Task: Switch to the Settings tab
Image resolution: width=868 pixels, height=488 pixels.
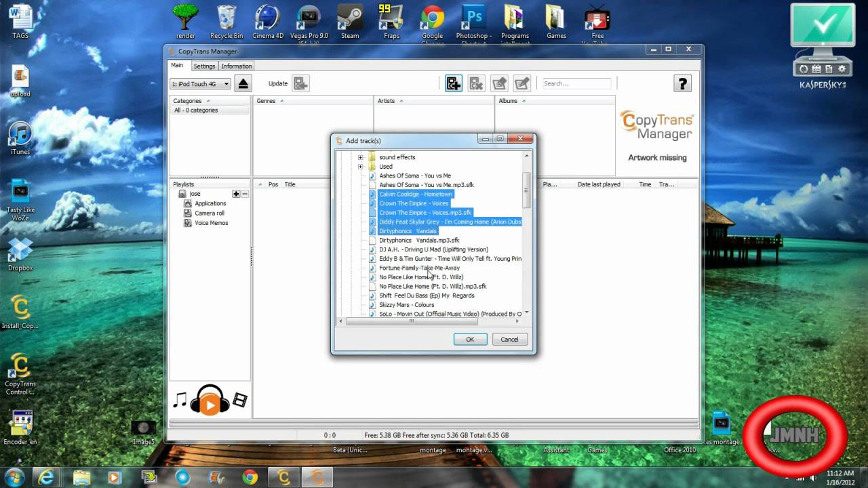Action: coord(204,66)
